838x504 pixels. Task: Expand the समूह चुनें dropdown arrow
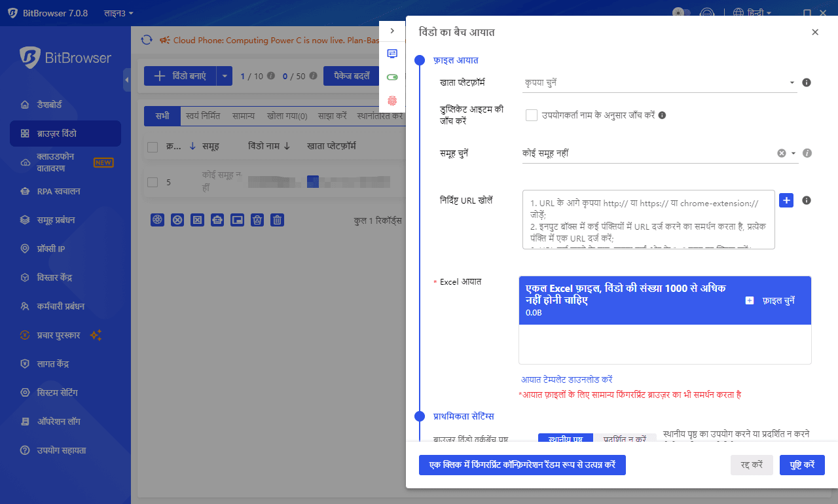[793, 153]
